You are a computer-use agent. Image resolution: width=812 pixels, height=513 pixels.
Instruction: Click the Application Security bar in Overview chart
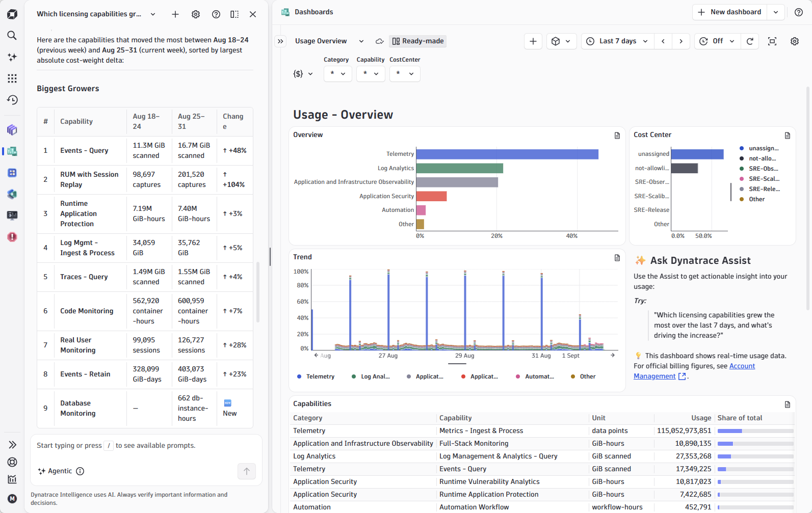point(432,196)
